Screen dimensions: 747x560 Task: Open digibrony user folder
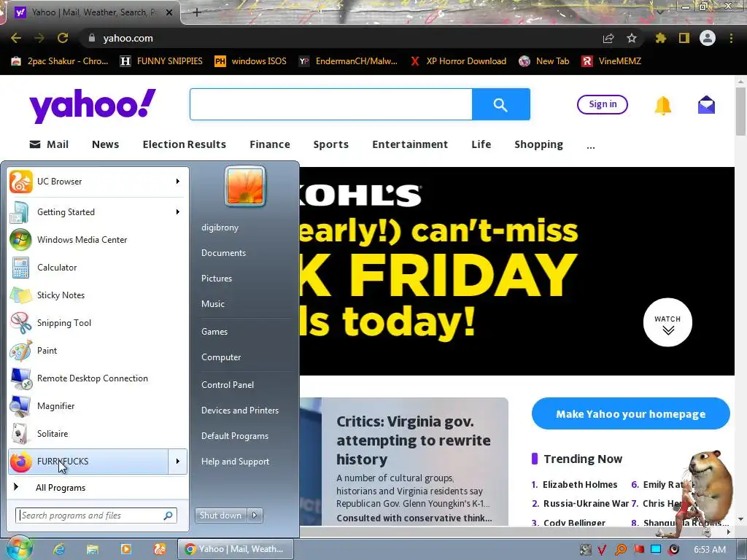pos(220,227)
